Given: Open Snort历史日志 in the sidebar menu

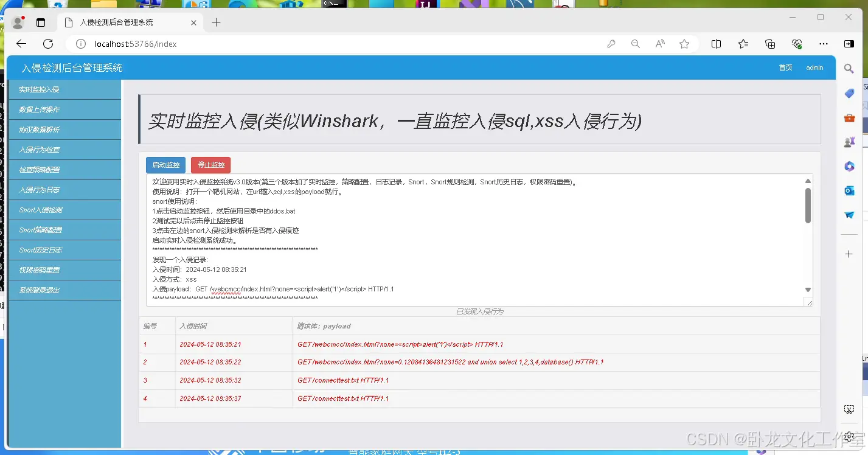Looking at the screenshot, I should (64, 250).
